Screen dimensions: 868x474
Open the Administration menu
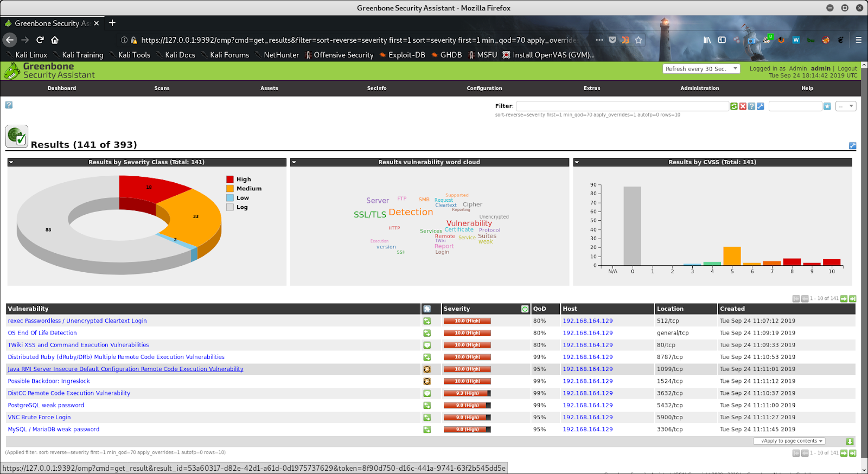click(700, 88)
